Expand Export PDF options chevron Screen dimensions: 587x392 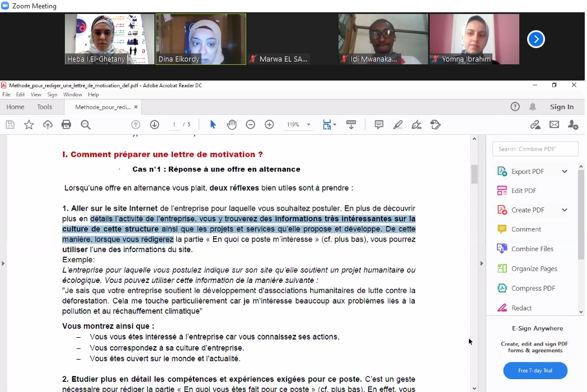coord(564,172)
